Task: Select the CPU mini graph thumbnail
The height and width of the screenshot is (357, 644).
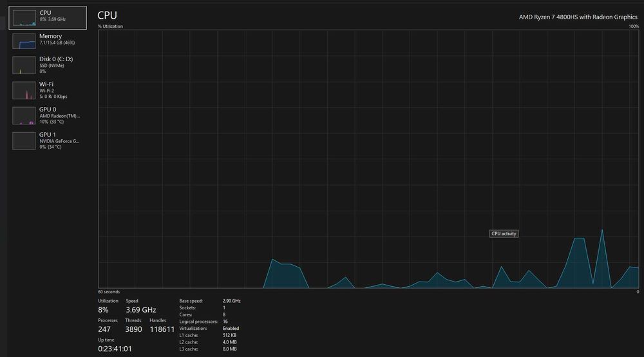Action: point(24,17)
